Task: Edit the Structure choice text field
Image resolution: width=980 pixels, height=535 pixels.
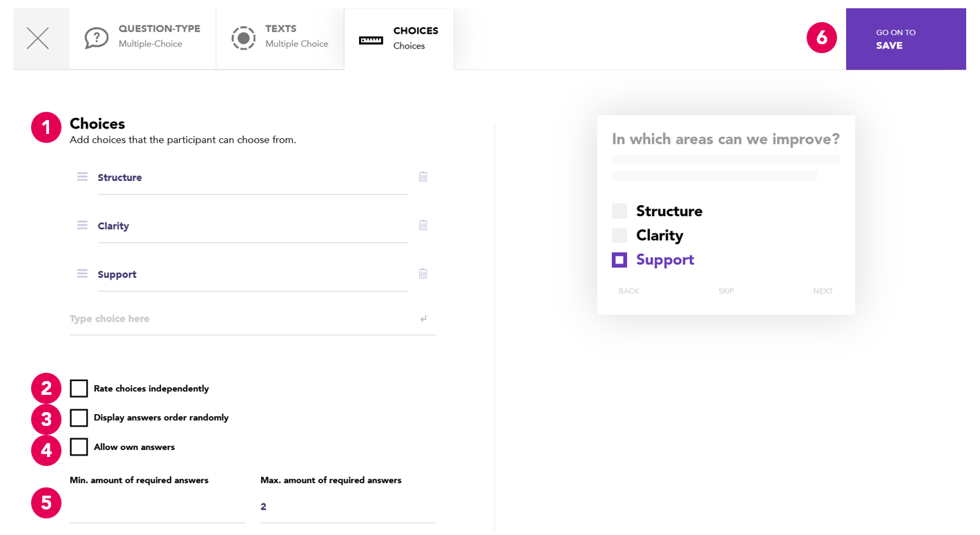Action: tap(253, 177)
